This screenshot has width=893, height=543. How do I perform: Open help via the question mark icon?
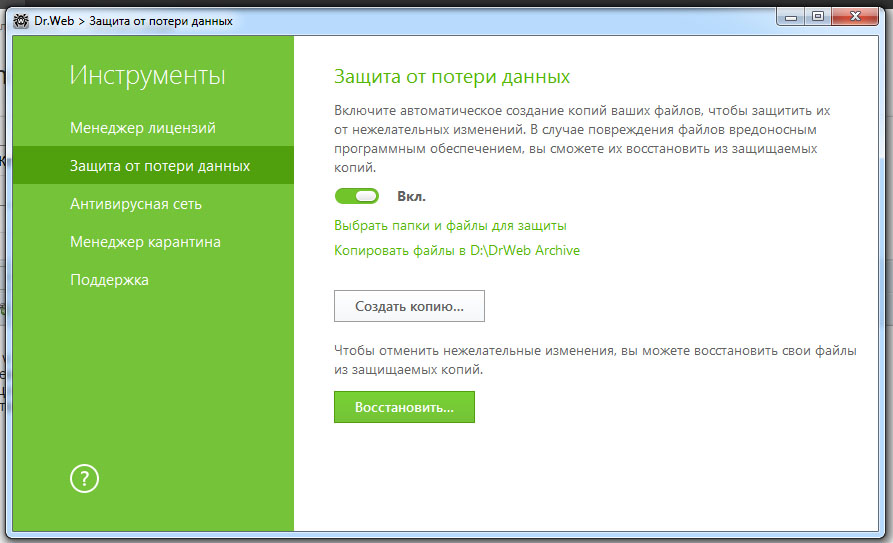click(x=83, y=478)
